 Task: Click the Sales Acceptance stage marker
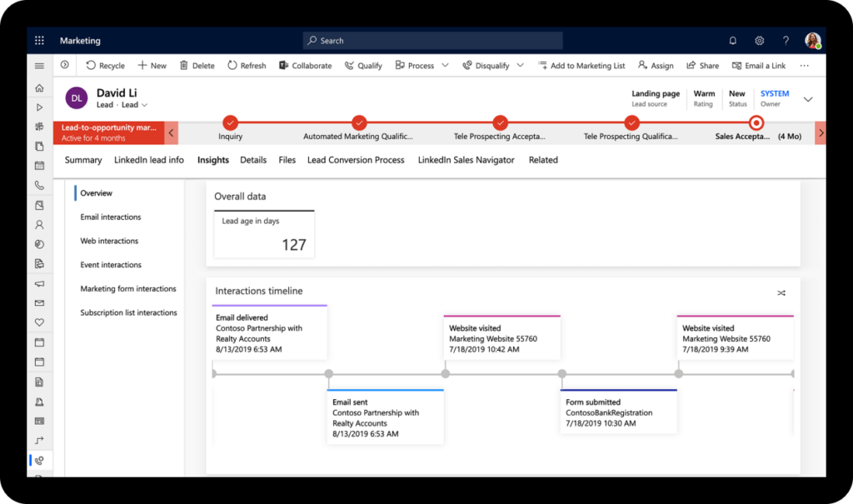(756, 121)
